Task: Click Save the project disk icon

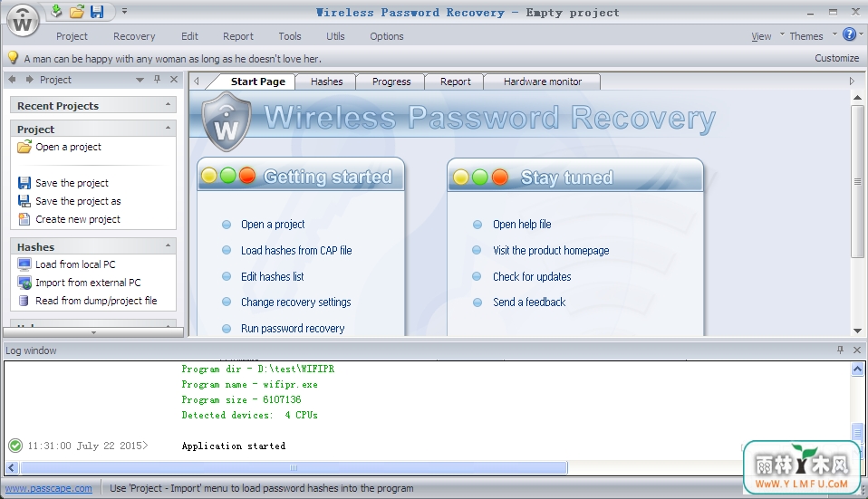Action: point(24,183)
